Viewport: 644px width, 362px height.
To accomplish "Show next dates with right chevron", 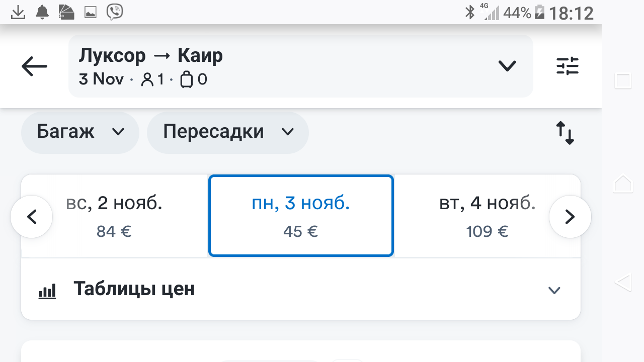I will (570, 217).
